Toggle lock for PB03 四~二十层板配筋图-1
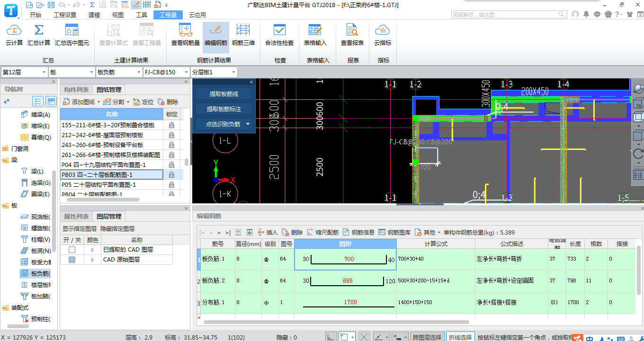The width and height of the screenshot is (644, 341). click(171, 175)
